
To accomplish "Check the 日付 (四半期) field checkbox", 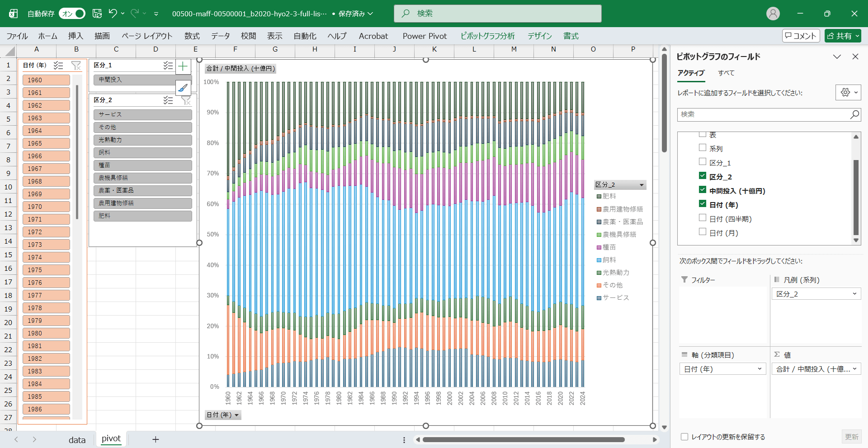I will click(703, 218).
